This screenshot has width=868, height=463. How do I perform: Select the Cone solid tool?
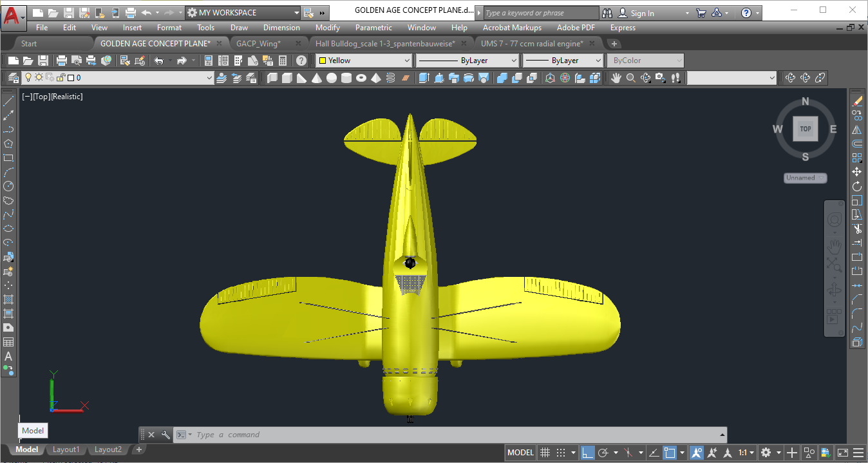[316, 78]
